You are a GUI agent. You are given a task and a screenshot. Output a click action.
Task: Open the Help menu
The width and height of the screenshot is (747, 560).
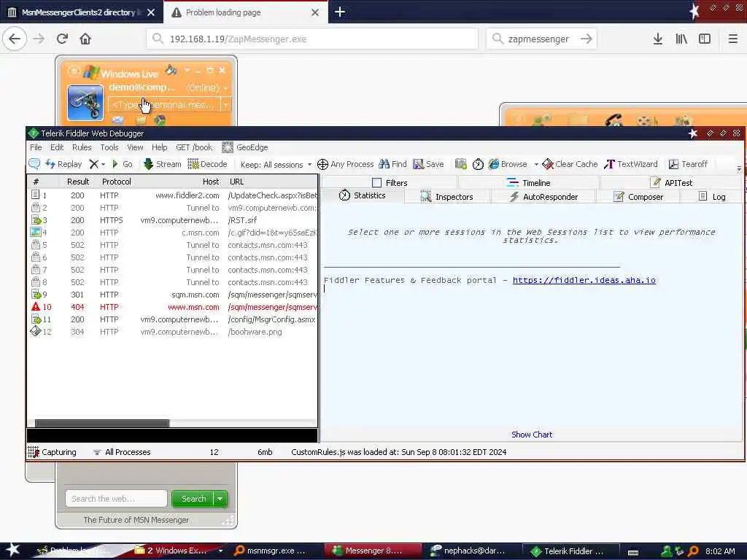point(159,147)
